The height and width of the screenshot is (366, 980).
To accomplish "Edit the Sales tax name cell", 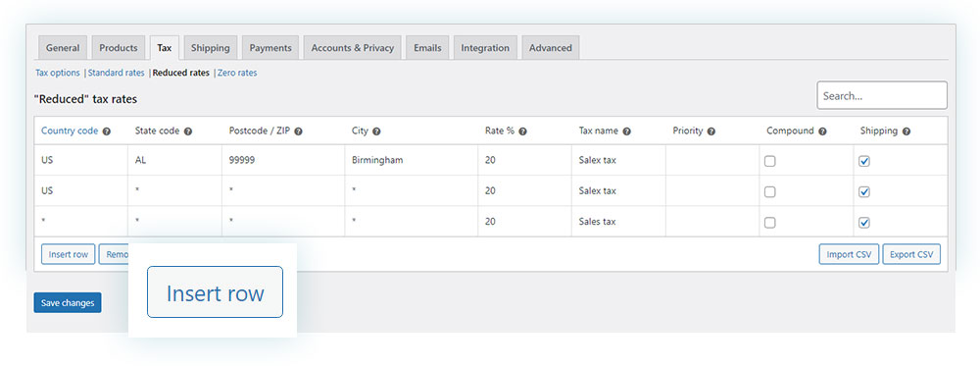I will click(x=618, y=222).
